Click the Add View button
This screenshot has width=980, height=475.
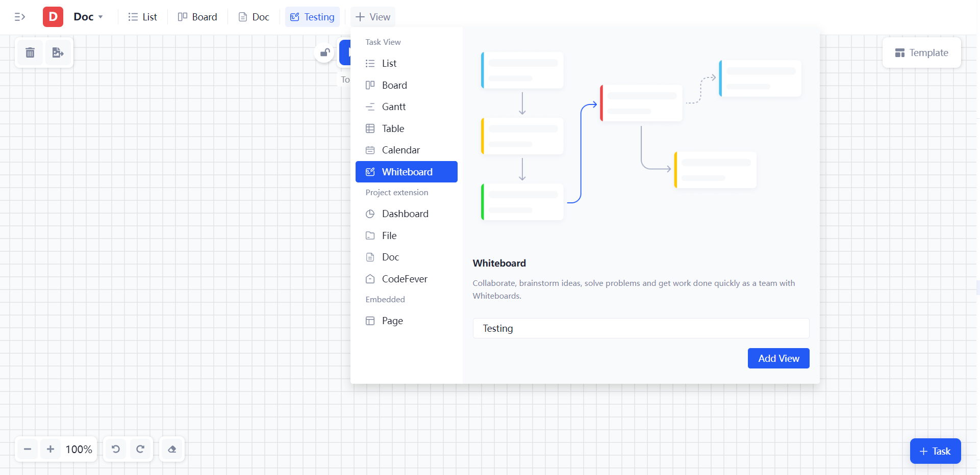pyautogui.click(x=778, y=358)
